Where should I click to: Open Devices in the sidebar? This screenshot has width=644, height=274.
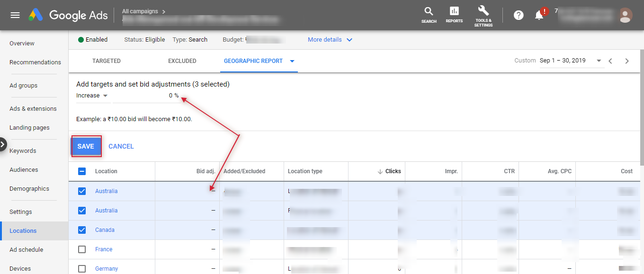tap(20, 269)
